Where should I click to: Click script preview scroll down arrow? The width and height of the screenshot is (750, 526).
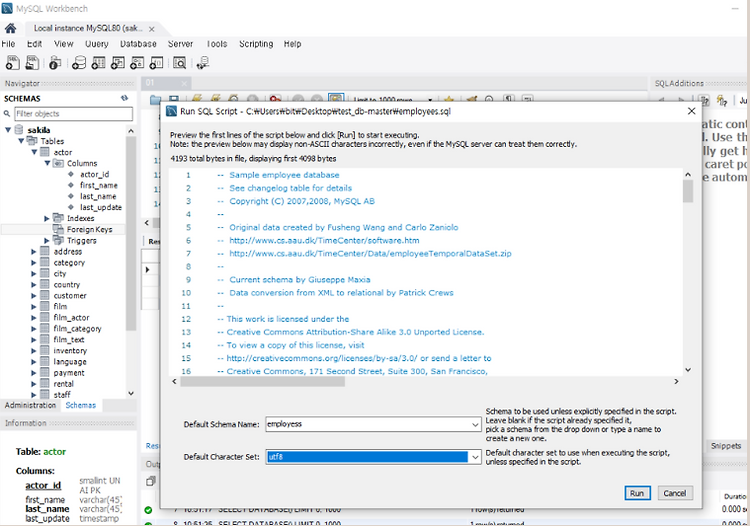coord(688,370)
